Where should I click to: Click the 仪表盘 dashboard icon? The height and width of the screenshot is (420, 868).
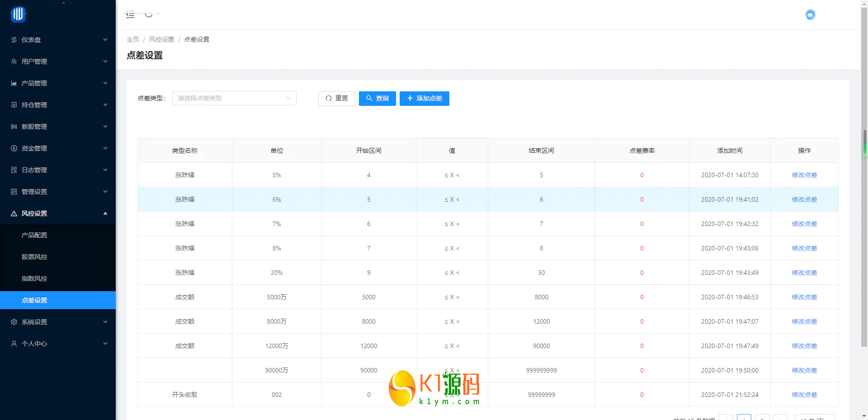click(x=14, y=40)
